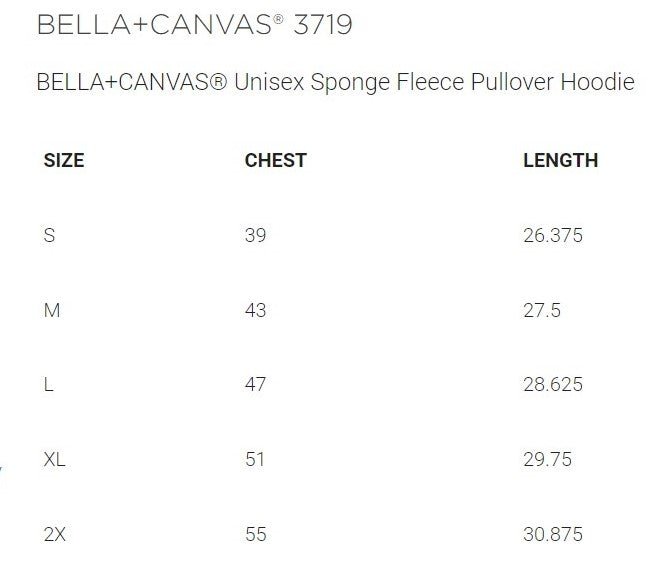The image size is (662, 566).
Task: Select chest value 43
Action: (x=255, y=310)
